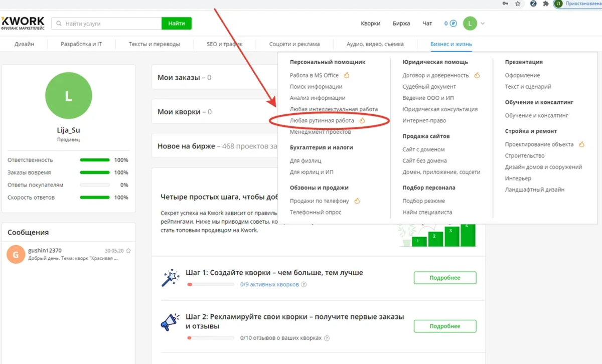Select Для физлиц under Бухгалтерия и налоги
This screenshot has height=364, width=602.
(x=306, y=161)
